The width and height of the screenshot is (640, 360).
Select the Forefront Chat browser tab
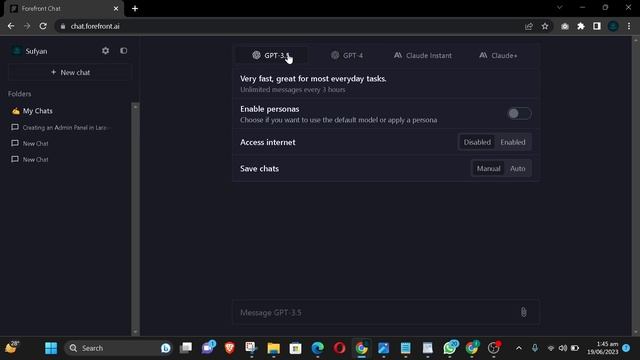63,9
